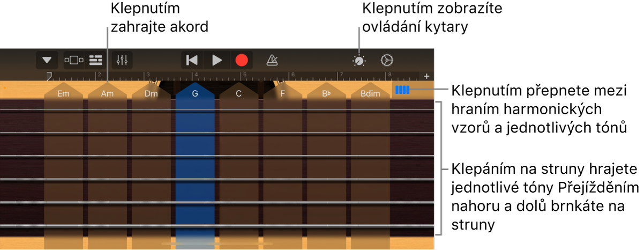Open the track controls mixer sliders
Image resolution: width=644 pixels, height=250 pixels.
[x=122, y=60]
